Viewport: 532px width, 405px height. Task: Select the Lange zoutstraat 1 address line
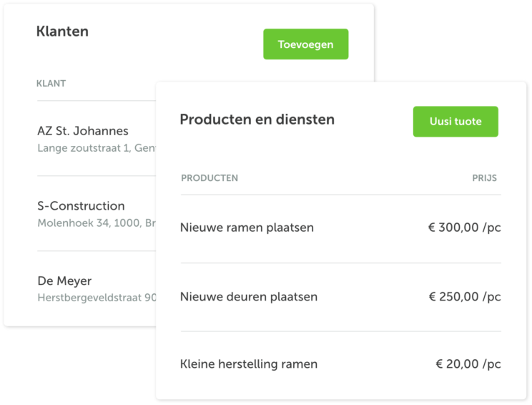97,148
